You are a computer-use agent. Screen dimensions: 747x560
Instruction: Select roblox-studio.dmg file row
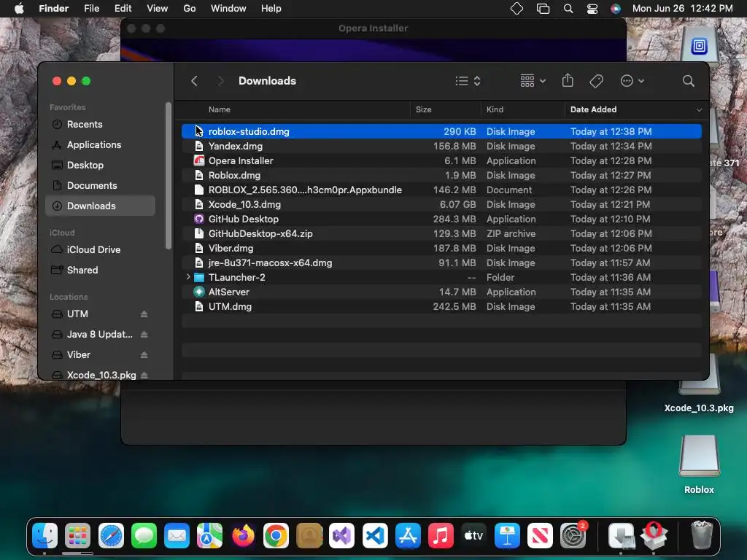pyautogui.click(x=441, y=131)
